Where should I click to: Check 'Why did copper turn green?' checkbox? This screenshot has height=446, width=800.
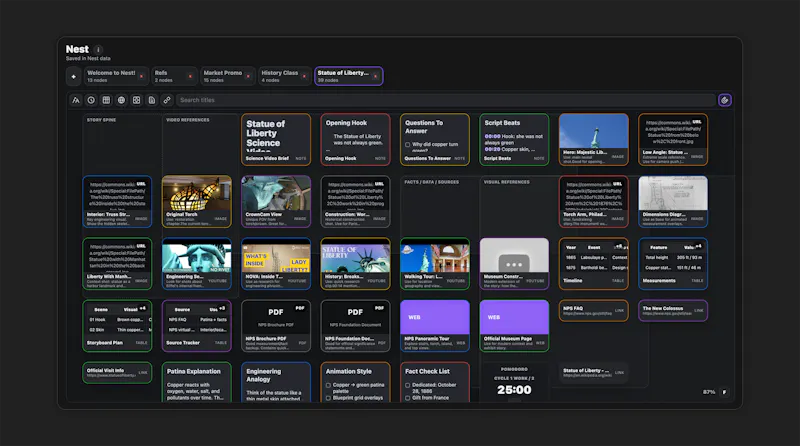(x=408, y=145)
